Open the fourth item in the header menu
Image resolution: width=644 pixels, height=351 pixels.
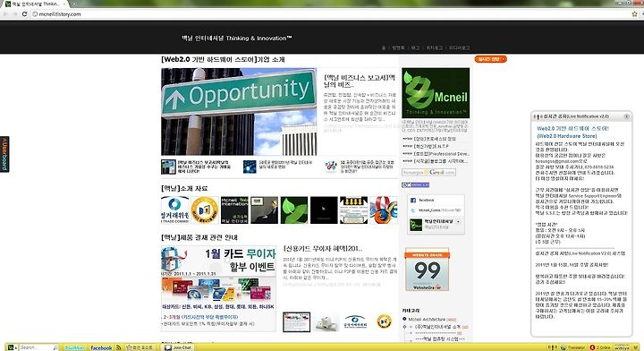pyautogui.click(x=434, y=48)
